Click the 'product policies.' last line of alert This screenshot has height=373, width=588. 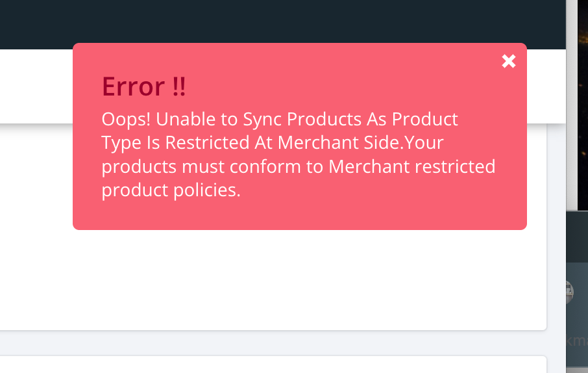click(171, 190)
